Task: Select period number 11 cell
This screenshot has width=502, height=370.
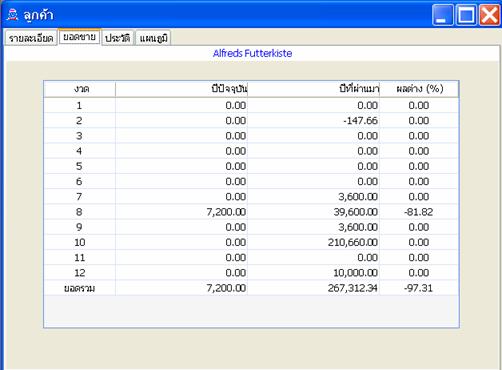Action: (x=80, y=258)
